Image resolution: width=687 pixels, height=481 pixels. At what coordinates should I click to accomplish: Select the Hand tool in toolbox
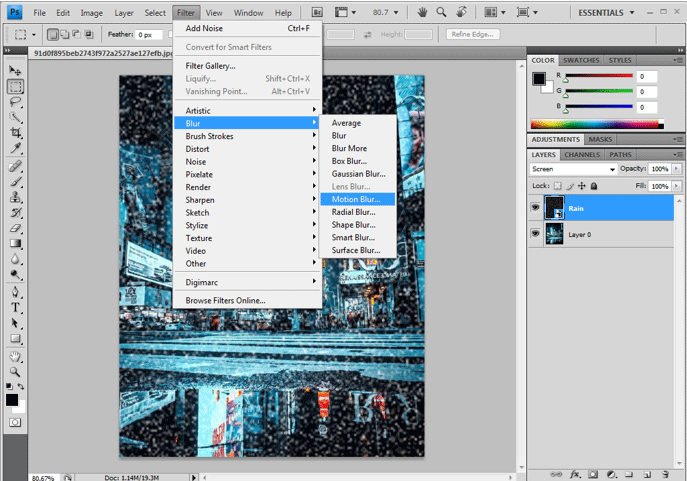tap(15, 356)
